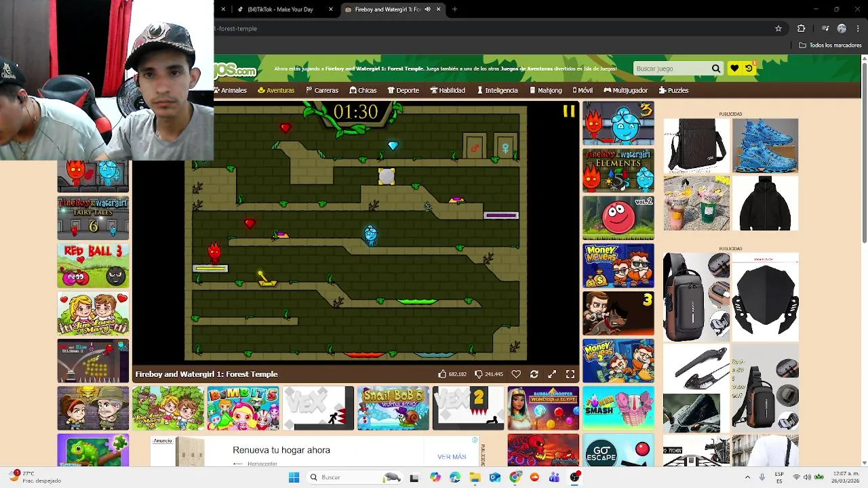Open the Snail Bob 6 Winter Story thumbnail
The image size is (868, 488).
(393, 408)
